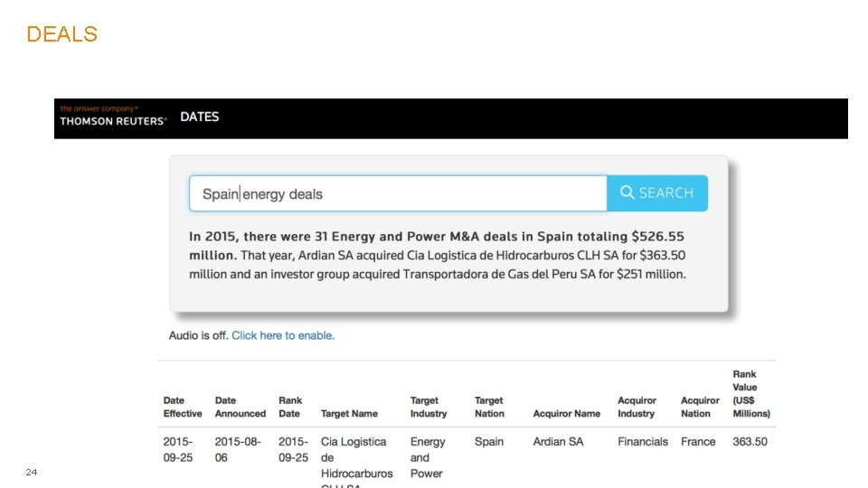Select the Target Name column header

point(349,413)
